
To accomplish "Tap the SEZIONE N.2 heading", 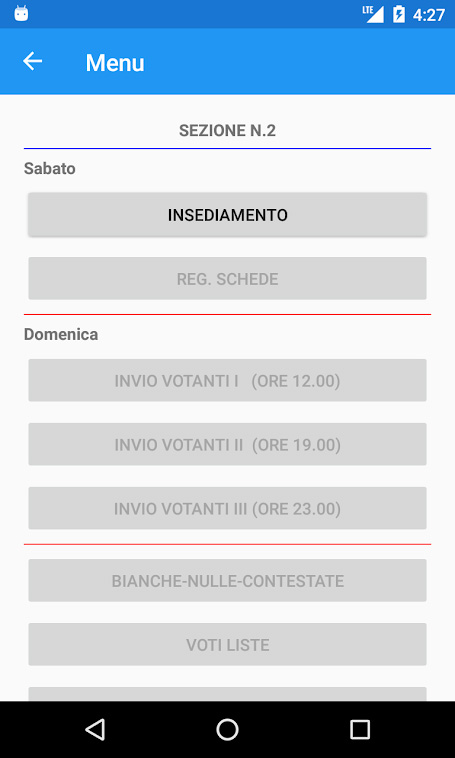I will click(227, 131).
